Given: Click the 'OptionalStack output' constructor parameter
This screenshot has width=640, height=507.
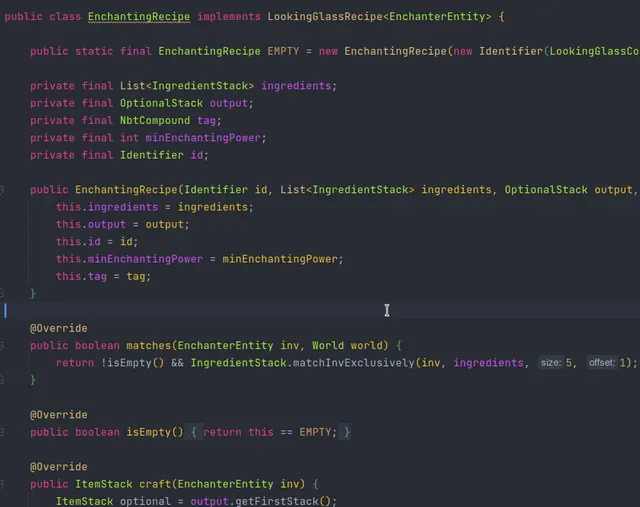Looking at the screenshot, I should 569,190.
